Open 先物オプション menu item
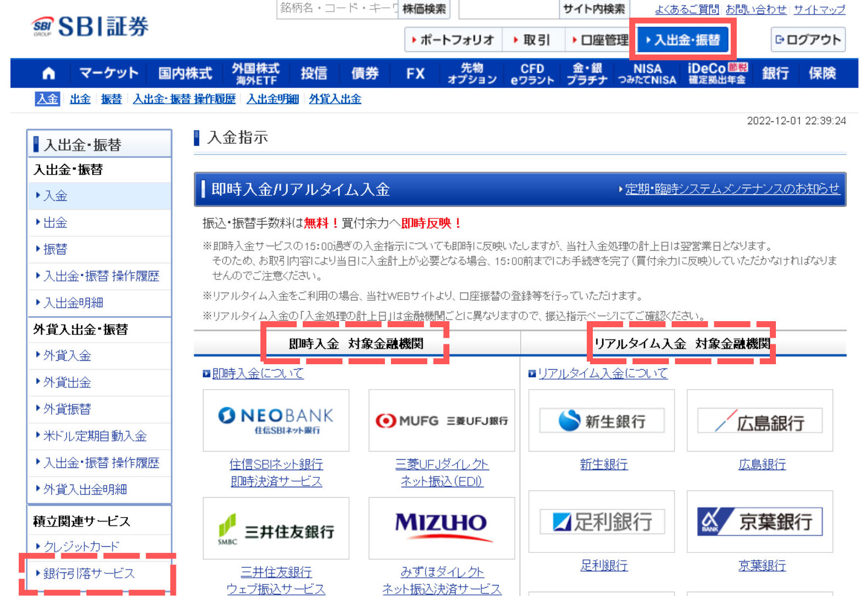868x596 pixels. click(x=472, y=73)
